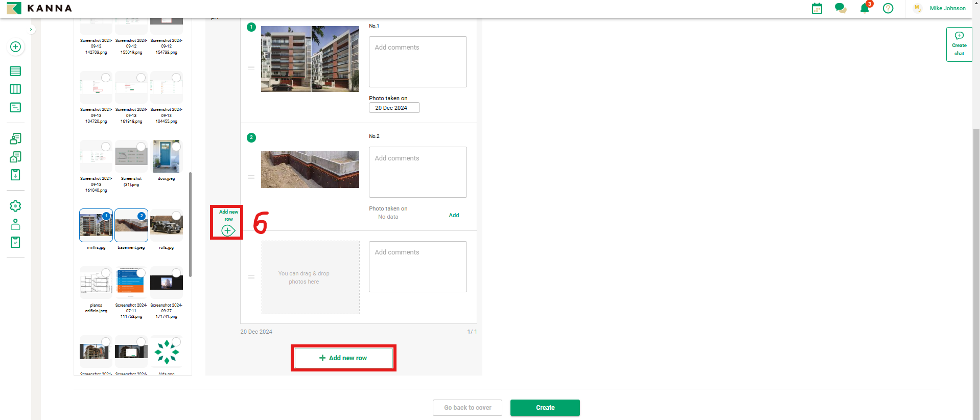
Task: Open the settings gear in sidebar
Action: coord(15,206)
